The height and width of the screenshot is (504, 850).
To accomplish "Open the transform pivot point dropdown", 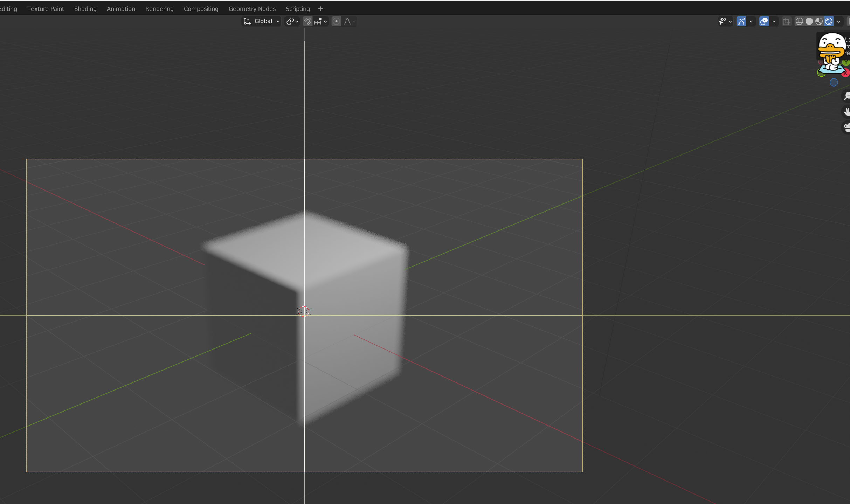I will [292, 21].
